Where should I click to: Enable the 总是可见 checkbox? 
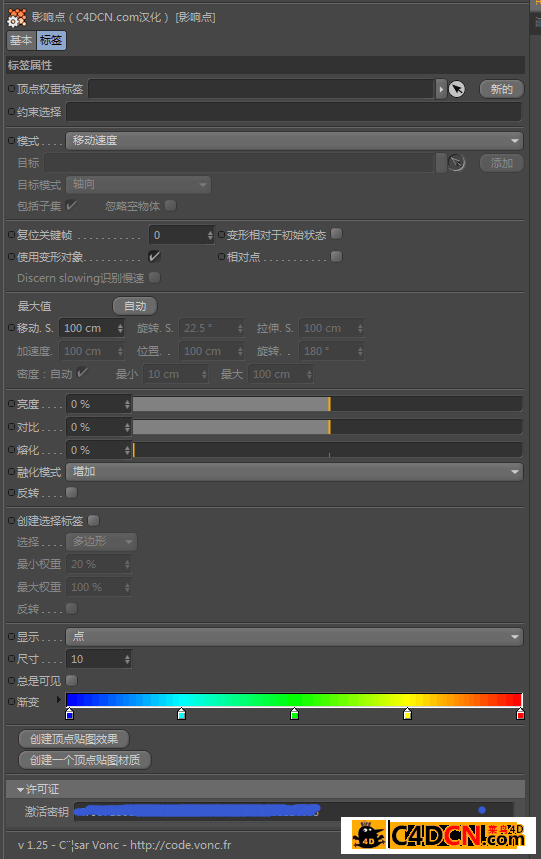pyautogui.click(x=71, y=680)
